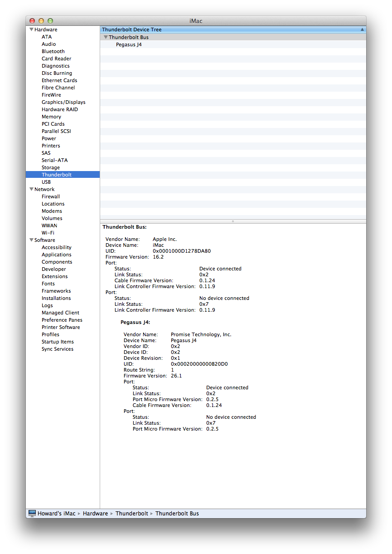Click UID value 0x0001000D1278DA80
Screen dimensions: 392x554
(x=182, y=251)
